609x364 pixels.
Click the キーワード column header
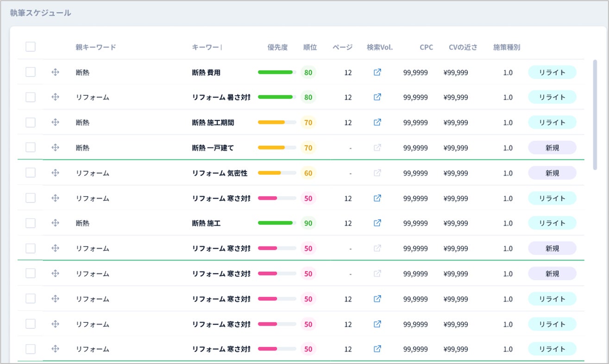click(x=207, y=47)
